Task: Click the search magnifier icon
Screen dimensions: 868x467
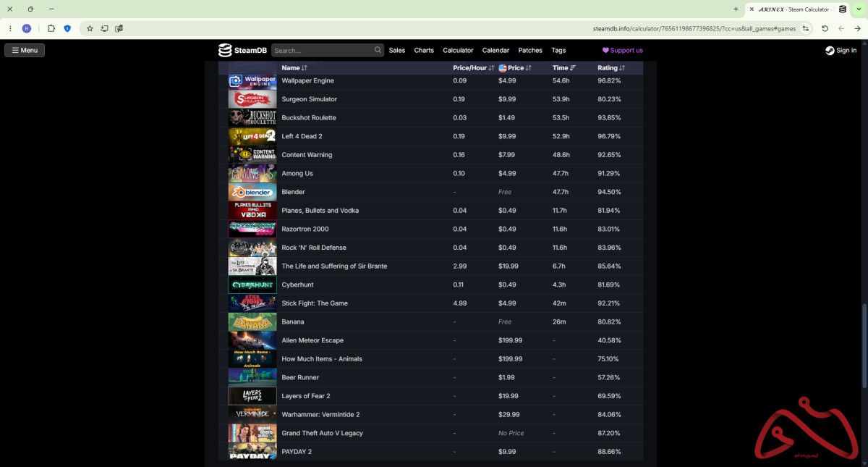Action: [378, 50]
